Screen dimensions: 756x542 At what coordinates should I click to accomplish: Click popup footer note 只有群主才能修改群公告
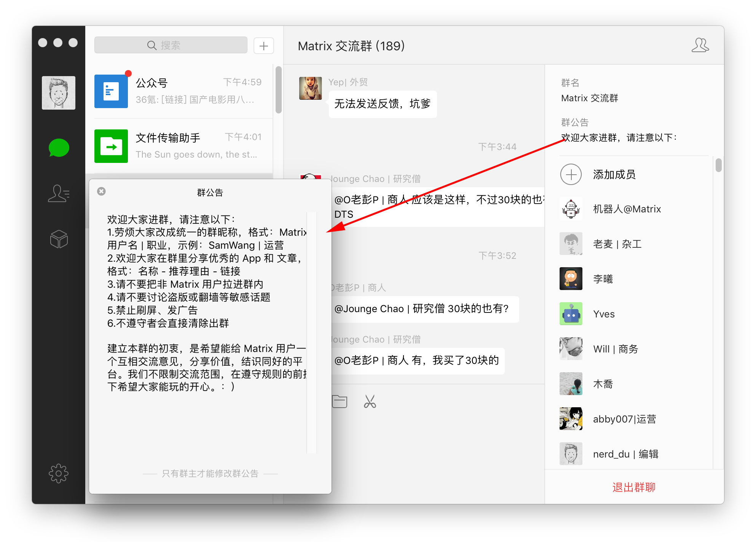210,474
